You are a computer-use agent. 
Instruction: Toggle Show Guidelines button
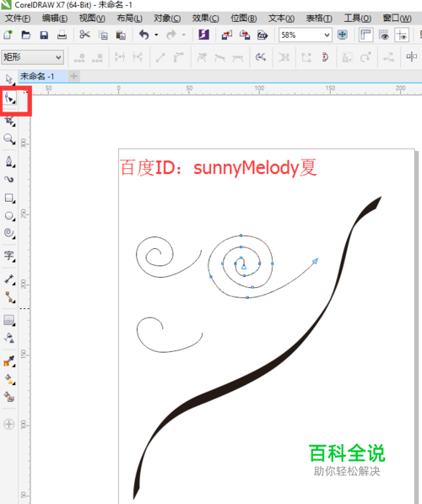(402, 35)
